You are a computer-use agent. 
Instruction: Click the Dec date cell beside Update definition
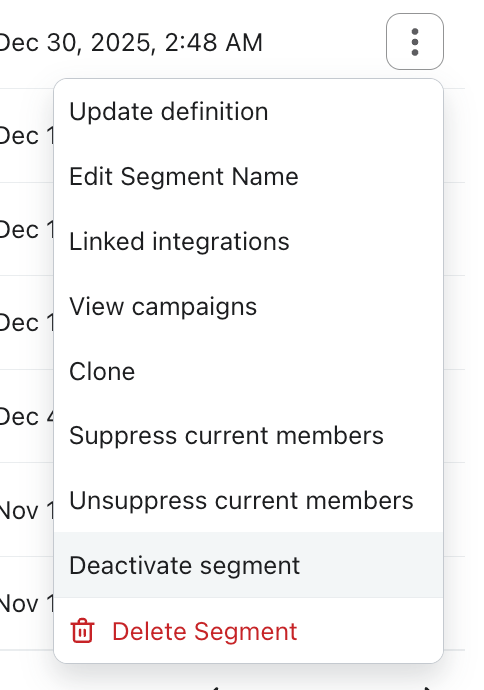coord(26,136)
